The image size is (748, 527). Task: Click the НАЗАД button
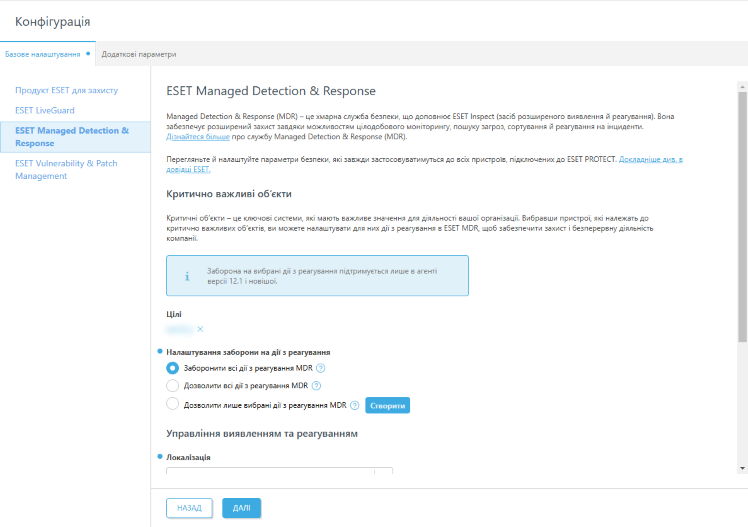(x=189, y=508)
